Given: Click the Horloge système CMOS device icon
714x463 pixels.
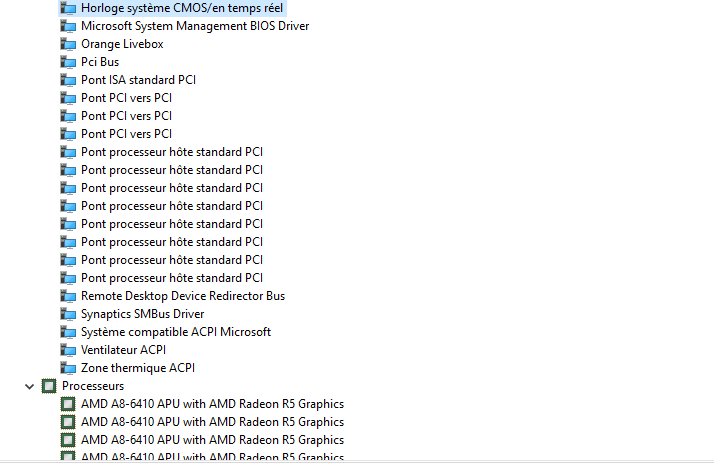Looking at the screenshot, I should (x=68, y=8).
